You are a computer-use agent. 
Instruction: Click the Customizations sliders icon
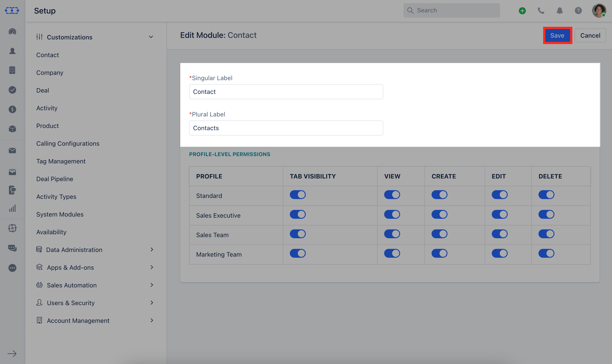(39, 37)
